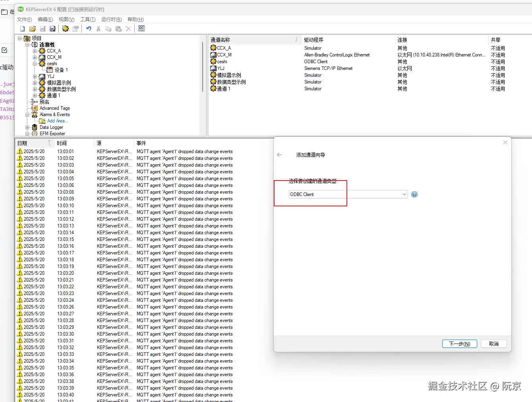Open the 视图(V) menu
The height and width of the screenshot is (402, 532).
66,19
